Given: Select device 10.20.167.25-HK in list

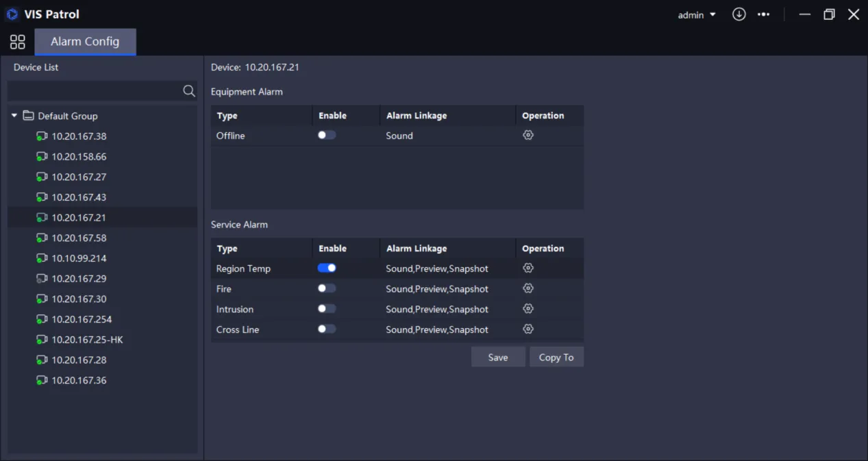Looking at the screenshot, I should point(87,340).
